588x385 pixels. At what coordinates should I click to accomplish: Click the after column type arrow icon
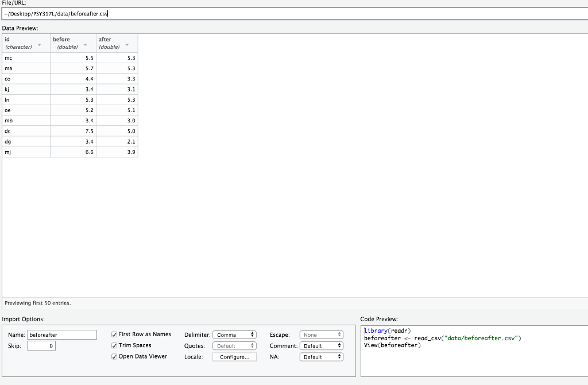(127, 44)
